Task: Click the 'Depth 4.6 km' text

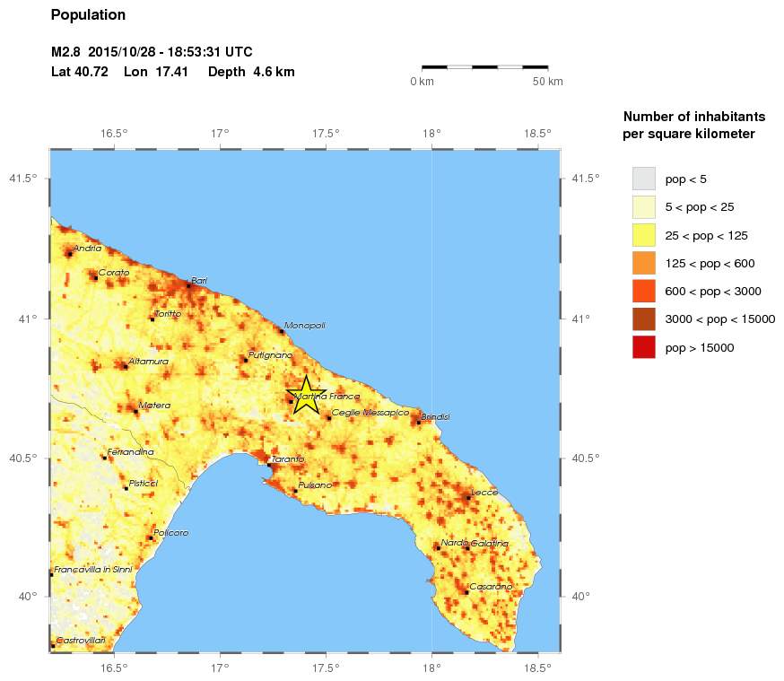Action: pyautogui.click(x=251, y=72)
